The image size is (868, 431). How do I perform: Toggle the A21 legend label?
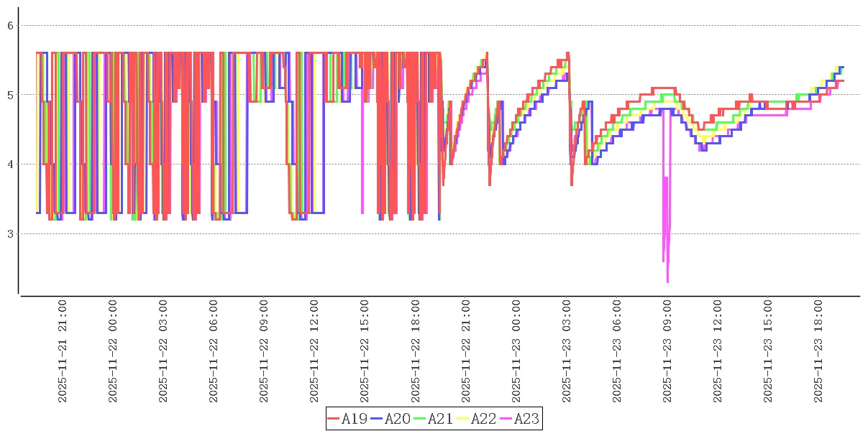440,419
